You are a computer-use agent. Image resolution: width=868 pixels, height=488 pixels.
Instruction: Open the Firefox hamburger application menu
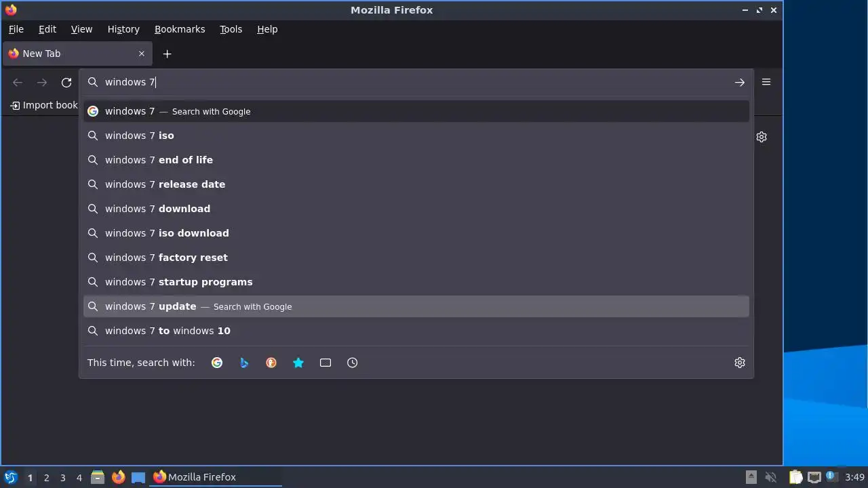coord(766,82)
